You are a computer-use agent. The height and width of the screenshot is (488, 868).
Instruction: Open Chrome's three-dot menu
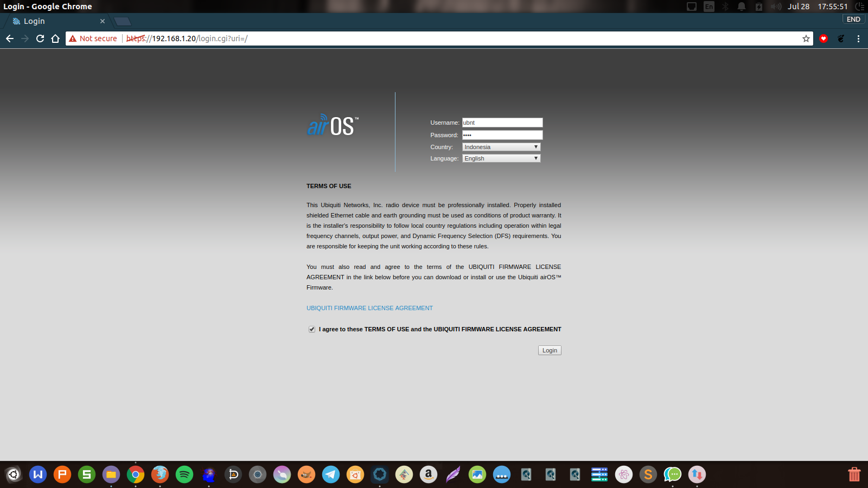[x=858, y=38]
